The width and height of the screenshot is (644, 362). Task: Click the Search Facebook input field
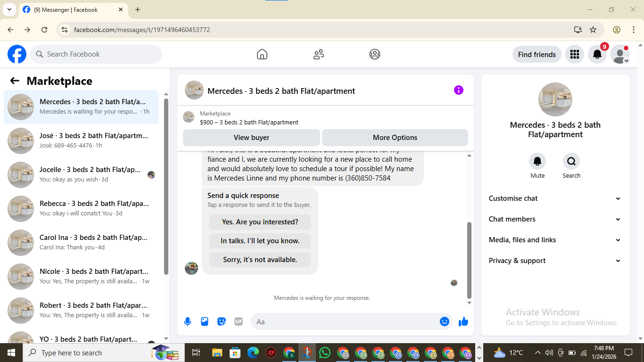tap(96, 54)
